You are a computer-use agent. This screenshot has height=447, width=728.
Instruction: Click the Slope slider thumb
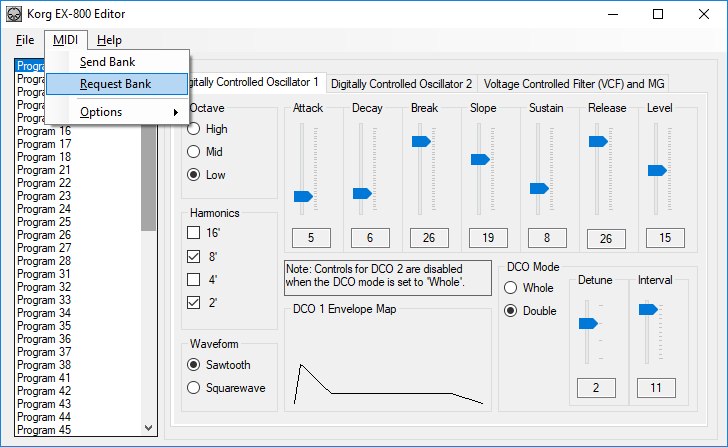[480, 160]
